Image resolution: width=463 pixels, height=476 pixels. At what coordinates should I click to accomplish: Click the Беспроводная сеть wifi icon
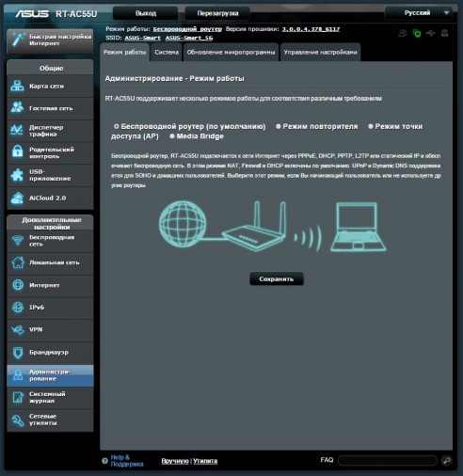point(18,241)
